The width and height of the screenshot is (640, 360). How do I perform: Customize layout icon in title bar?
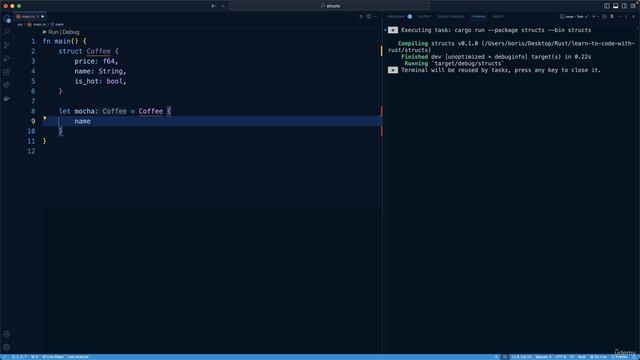coord(633,6)
